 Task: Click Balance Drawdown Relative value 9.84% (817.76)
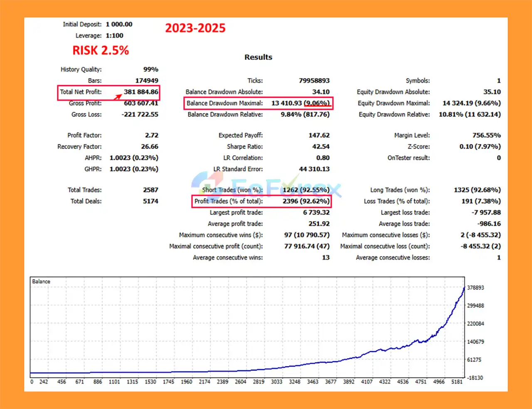tap(305, 114)
